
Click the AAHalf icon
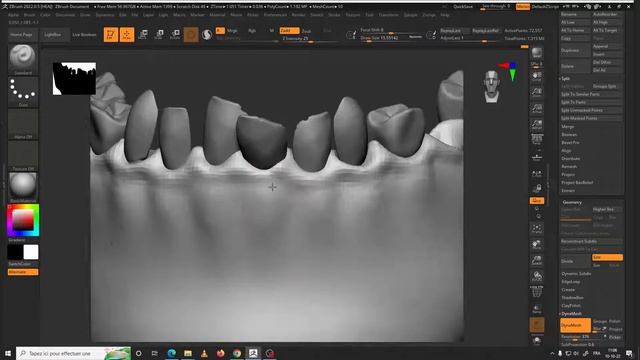[x=537, y=124]
